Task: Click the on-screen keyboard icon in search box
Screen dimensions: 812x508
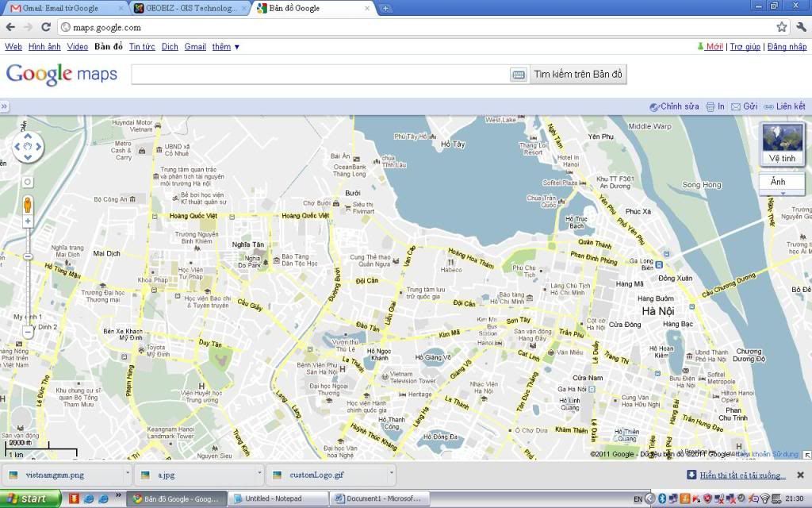Action: coord(519,75)
